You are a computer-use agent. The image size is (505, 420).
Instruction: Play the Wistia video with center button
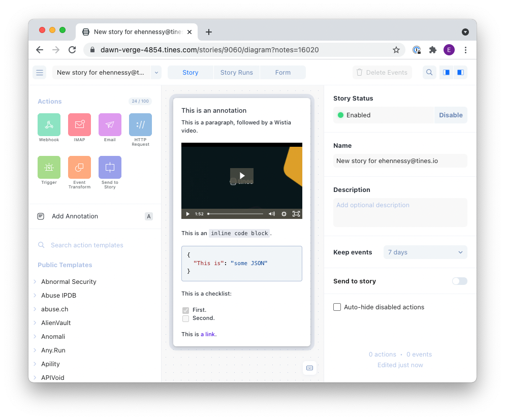click(241, 176)
